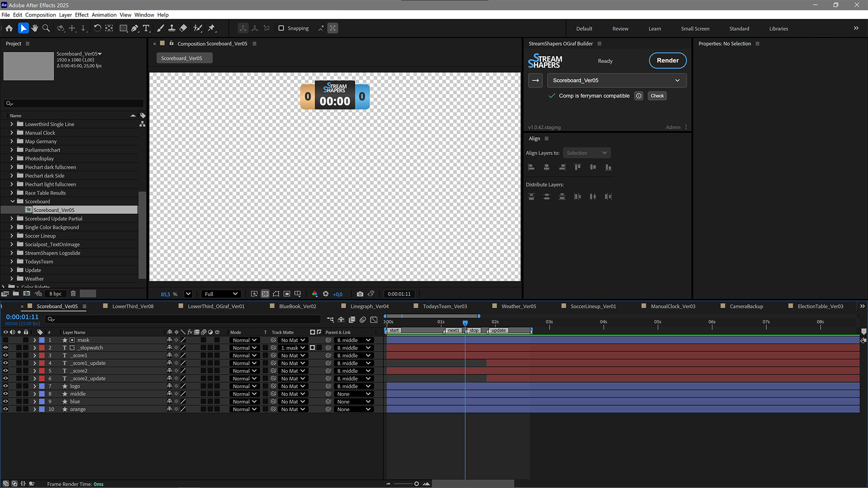Click the Render button
The width and height of the screenshot is (868, 488).
tap(668, 61)
